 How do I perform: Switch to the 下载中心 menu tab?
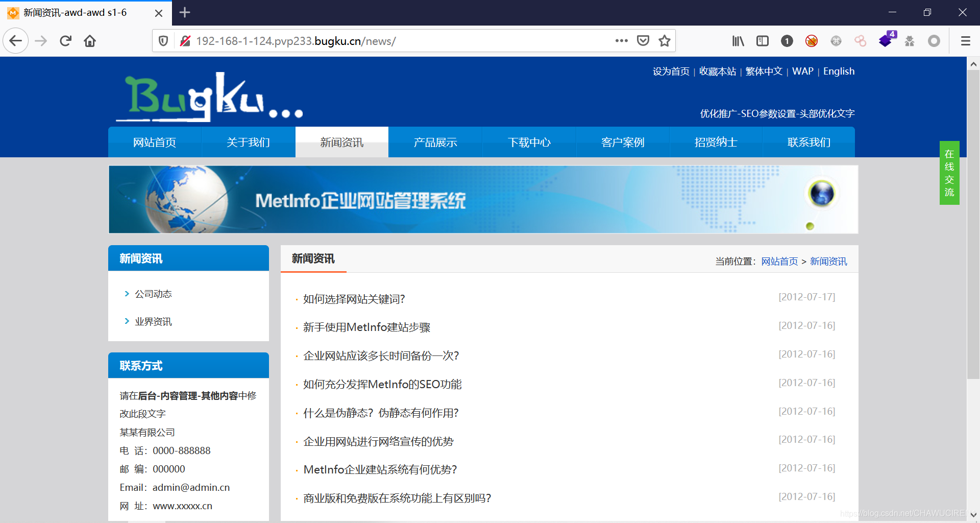529,142
